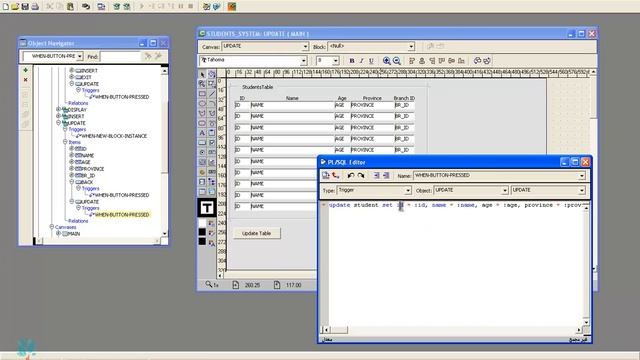The image size is (640, 360).
Task: Click the Update Table button on canvas
Action: (256, 233)
